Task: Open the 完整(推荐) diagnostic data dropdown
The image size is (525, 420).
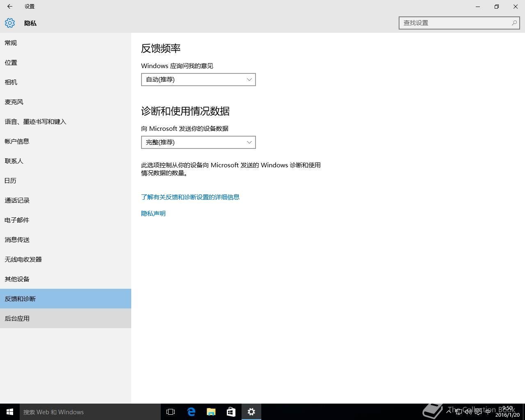Action: tap(199, 142)
